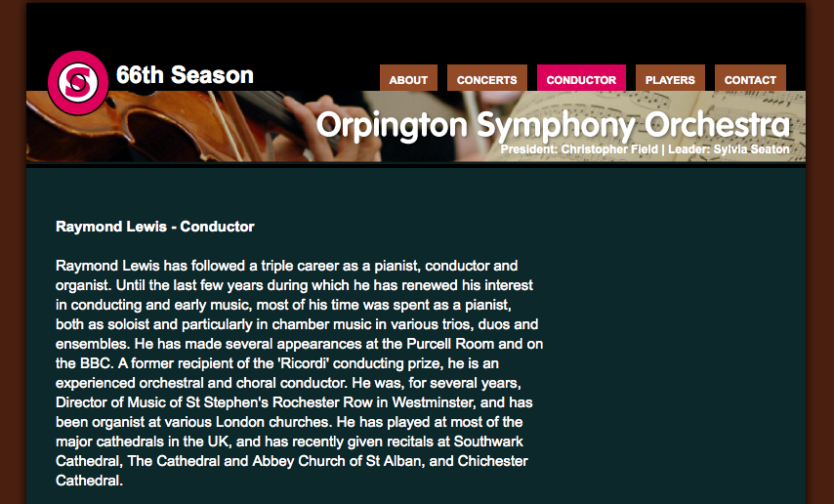Click 'Chichester' in the biography's last sentence

492,461
